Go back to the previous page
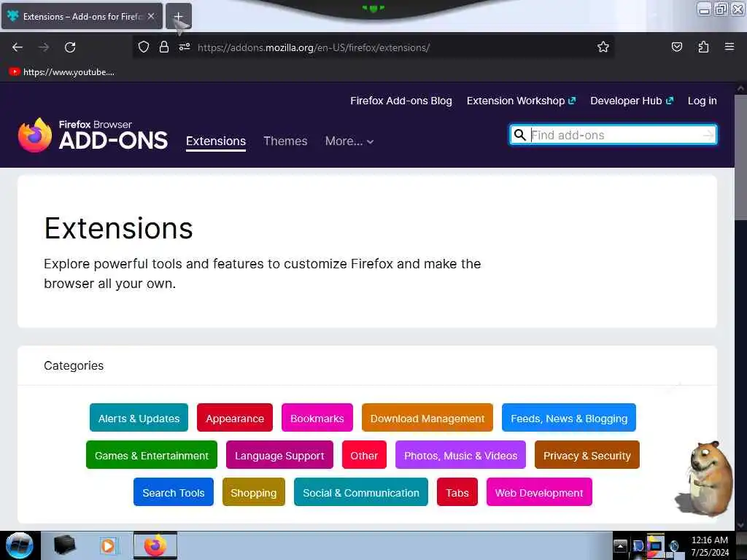This screenshot has height=560, width=747. pos(18,47)
